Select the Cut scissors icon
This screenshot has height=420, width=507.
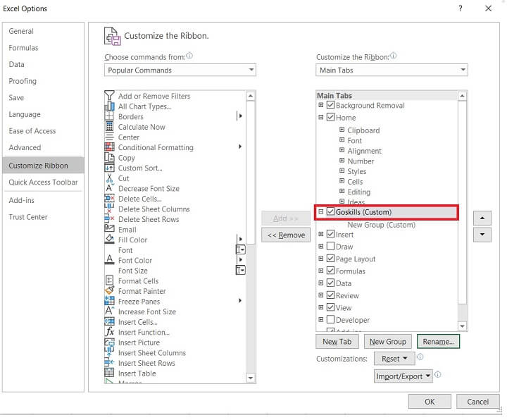point(109,178)
